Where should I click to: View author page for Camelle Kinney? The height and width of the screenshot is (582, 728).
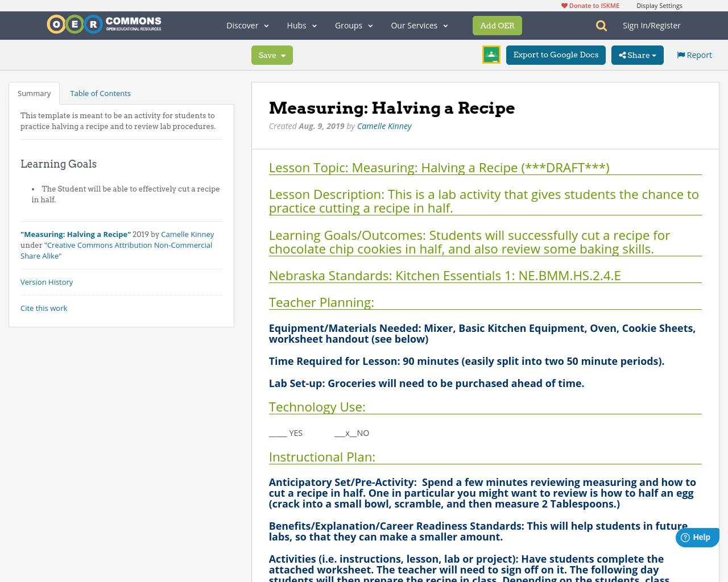(x=384, y=125)
